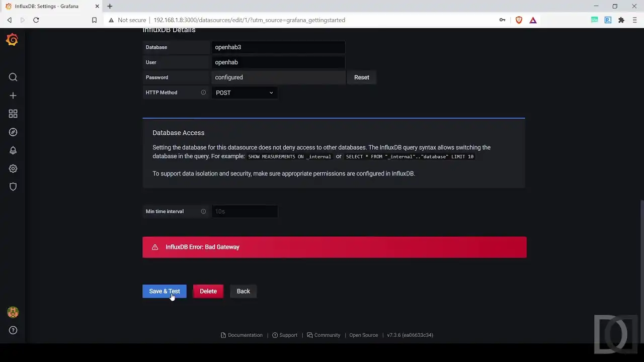Open the Dashboards grid icon
This screenshot has height=362, width=644.
13,114
